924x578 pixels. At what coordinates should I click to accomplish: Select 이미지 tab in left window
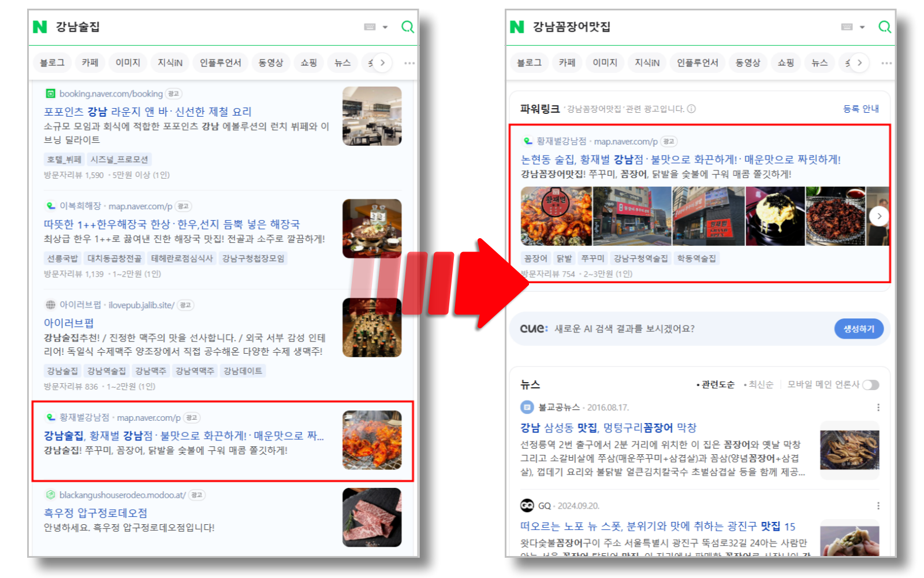128,62
